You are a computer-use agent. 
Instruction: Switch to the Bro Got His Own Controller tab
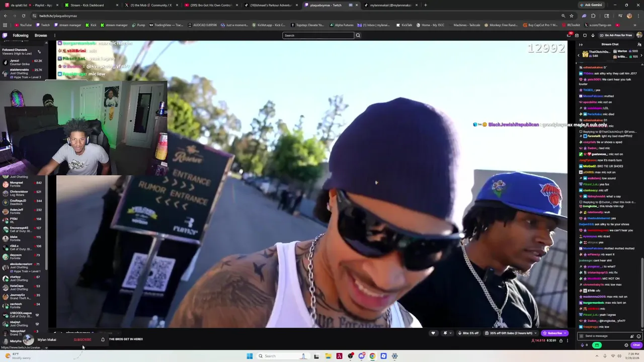(211, 5)
